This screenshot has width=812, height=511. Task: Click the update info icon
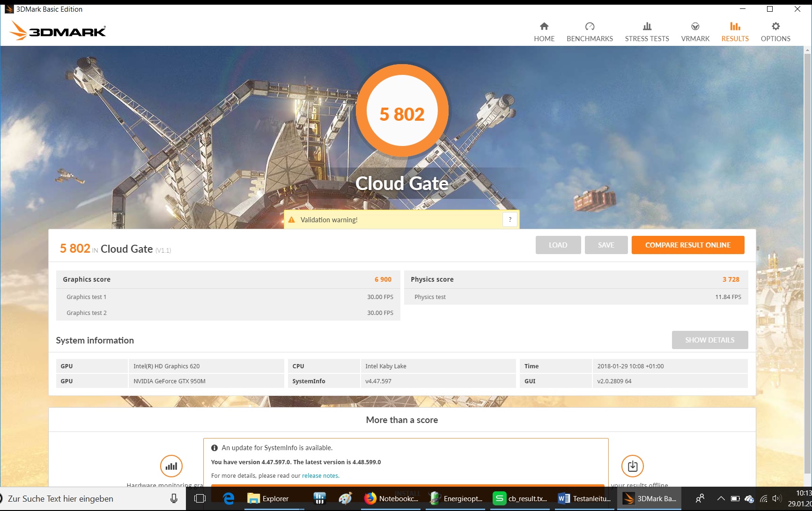pos(214,448)
